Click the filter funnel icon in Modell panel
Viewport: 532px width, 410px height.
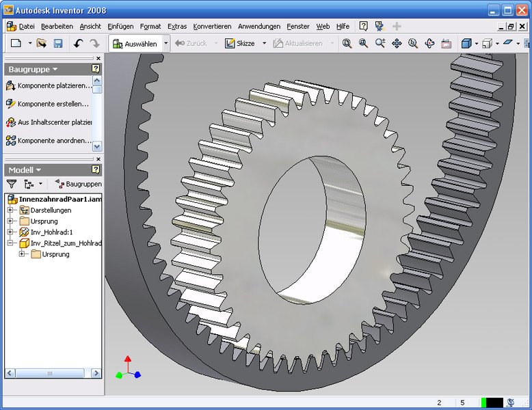pos(12,184)
